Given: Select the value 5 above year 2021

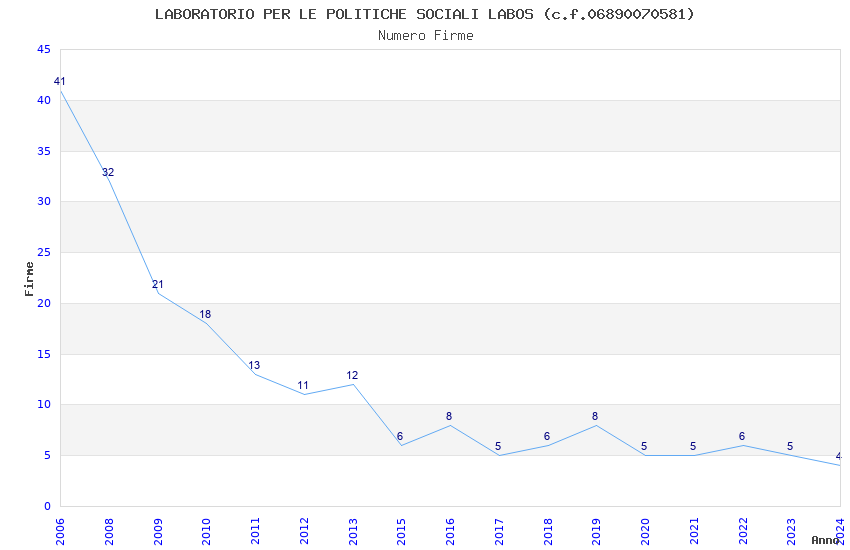Looking at the screenshot, I should [693, 447].
